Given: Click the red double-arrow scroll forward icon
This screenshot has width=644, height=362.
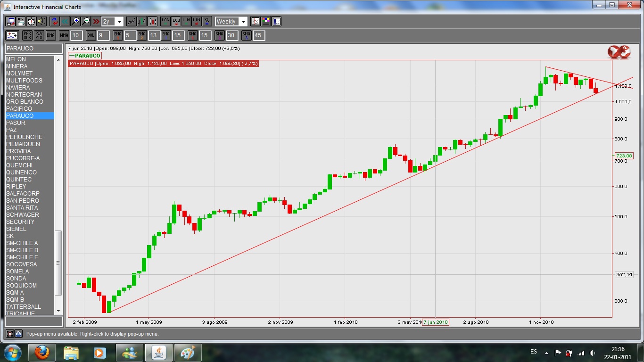Looking at the screenshot, I should coord(96,21).
